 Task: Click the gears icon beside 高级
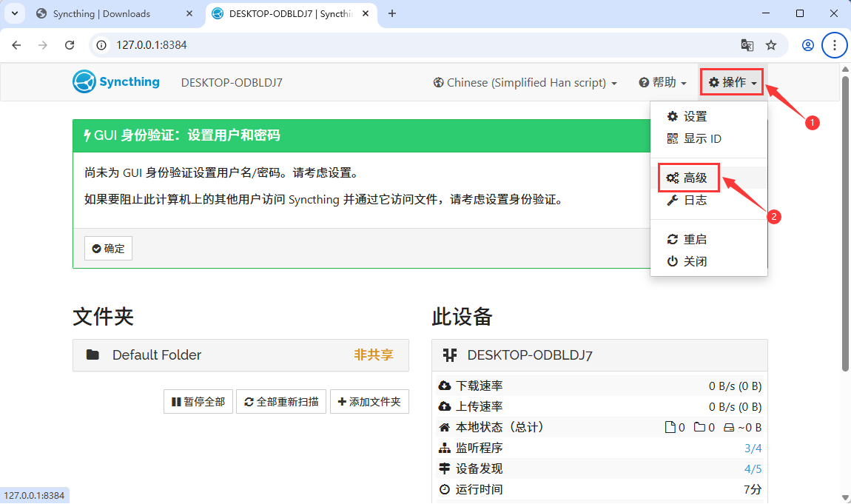pos(673,178)
